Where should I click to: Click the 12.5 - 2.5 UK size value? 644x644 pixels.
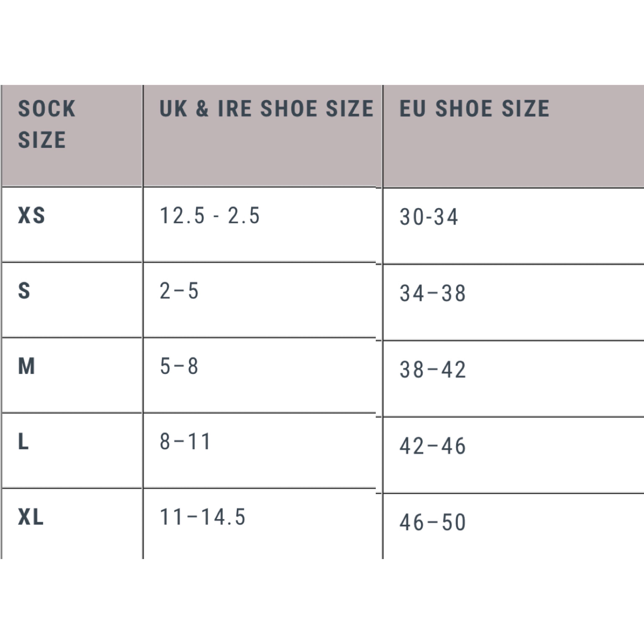coord(210,215)
